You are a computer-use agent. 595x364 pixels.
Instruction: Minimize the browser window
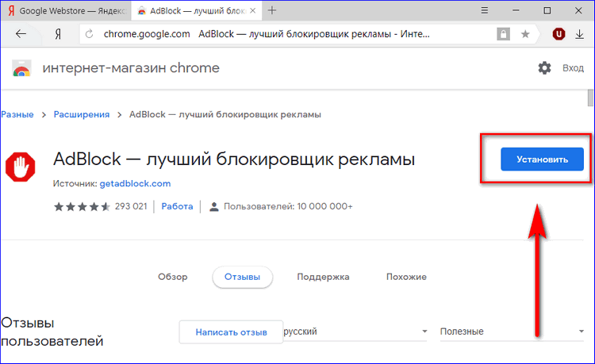[x=516, y=10]
